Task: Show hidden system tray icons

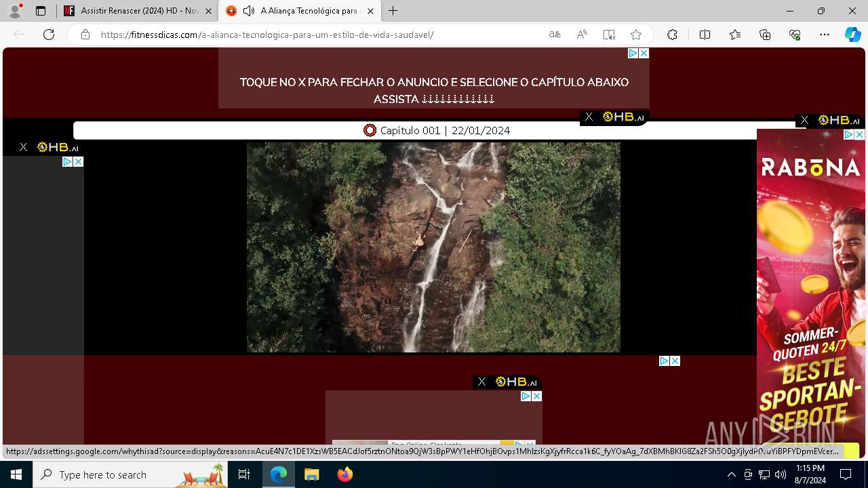Action: [x=731, y=474]
